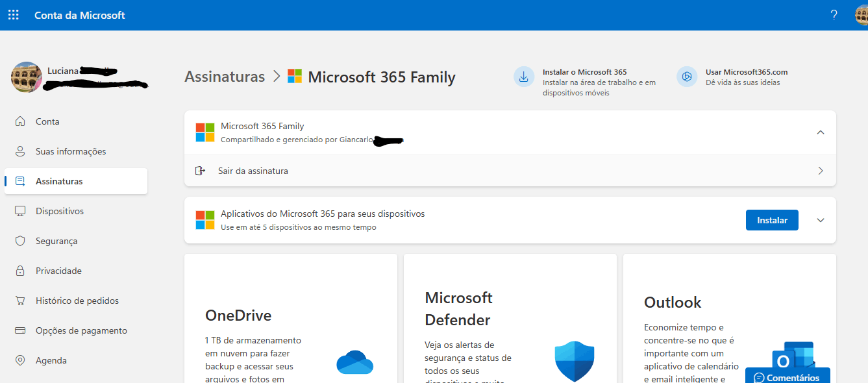Collapse the Microsoft 365 Family card chevron
Image resolution: width=868 pixels, height=383 pixels.
coord(821,132)
